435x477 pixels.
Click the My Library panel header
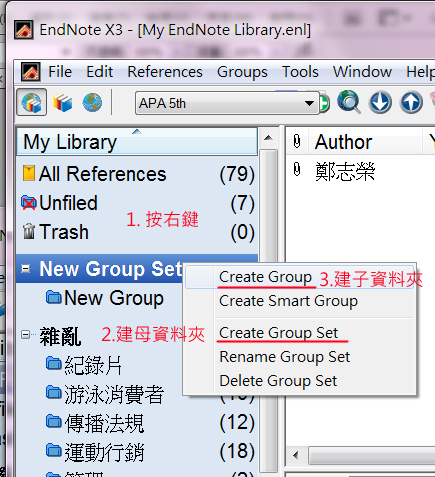(x=137, y=142)
